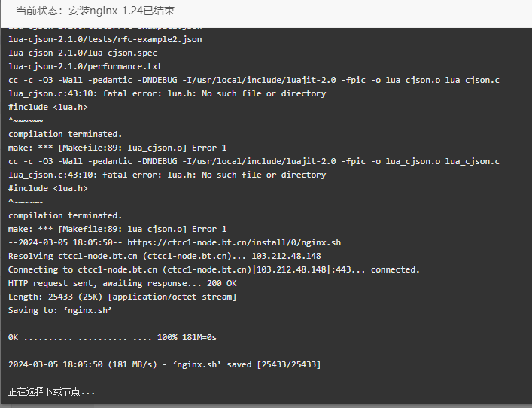Click the first 'compilation terminated.' line
The image size is (532, 408).
pos(65,135)
